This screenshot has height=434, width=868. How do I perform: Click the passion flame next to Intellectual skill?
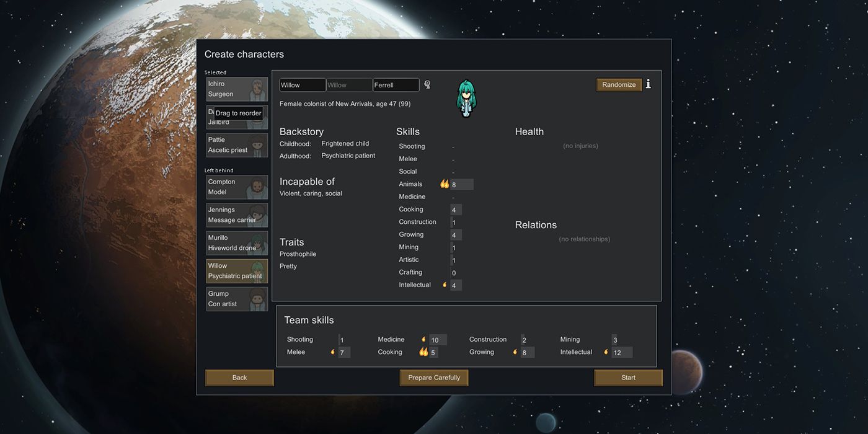pos(444,285)
